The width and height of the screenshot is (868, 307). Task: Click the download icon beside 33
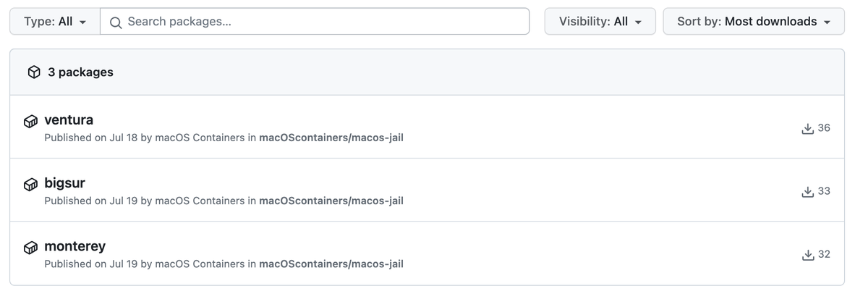808,192
